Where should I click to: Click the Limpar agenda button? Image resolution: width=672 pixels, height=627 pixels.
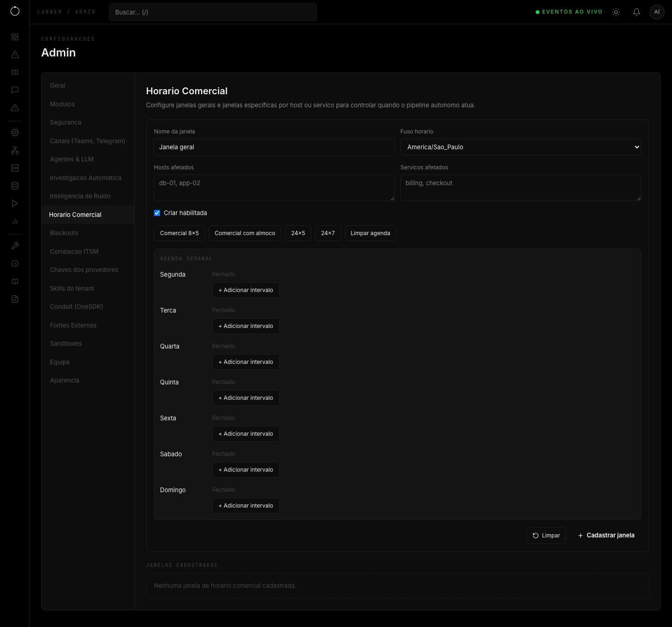click(371, 233)
